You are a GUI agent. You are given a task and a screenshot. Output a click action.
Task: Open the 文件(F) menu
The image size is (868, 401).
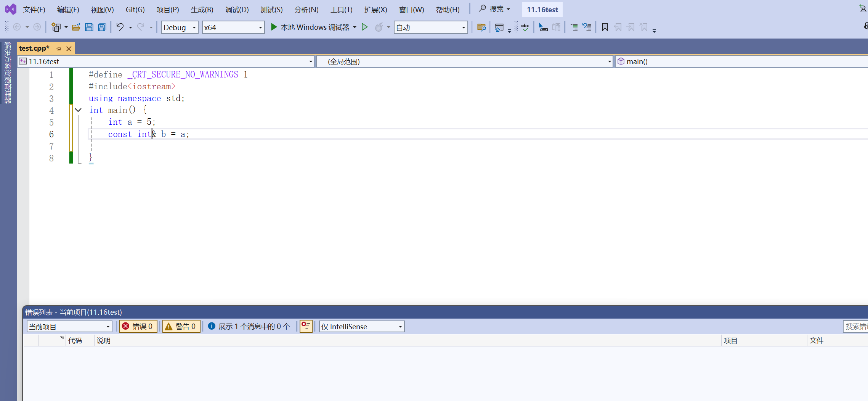point(34,10)
